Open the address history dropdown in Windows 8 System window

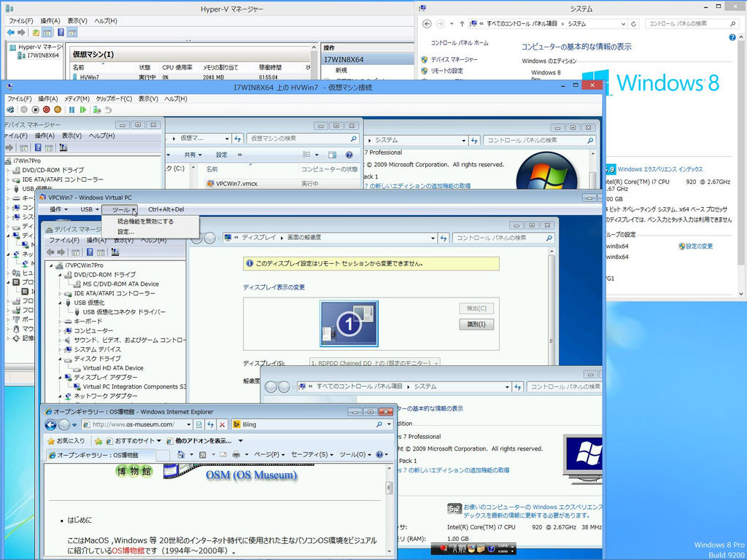[623, 24]
